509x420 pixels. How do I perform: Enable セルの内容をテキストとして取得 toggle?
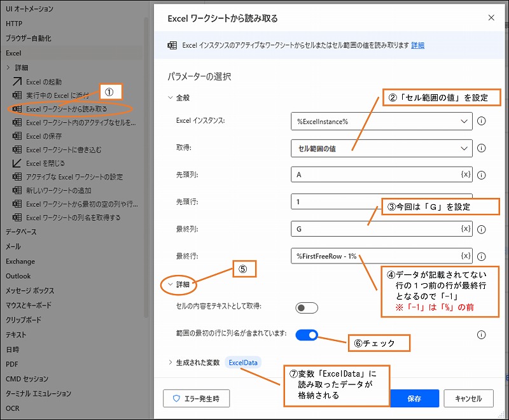point(307,308)
